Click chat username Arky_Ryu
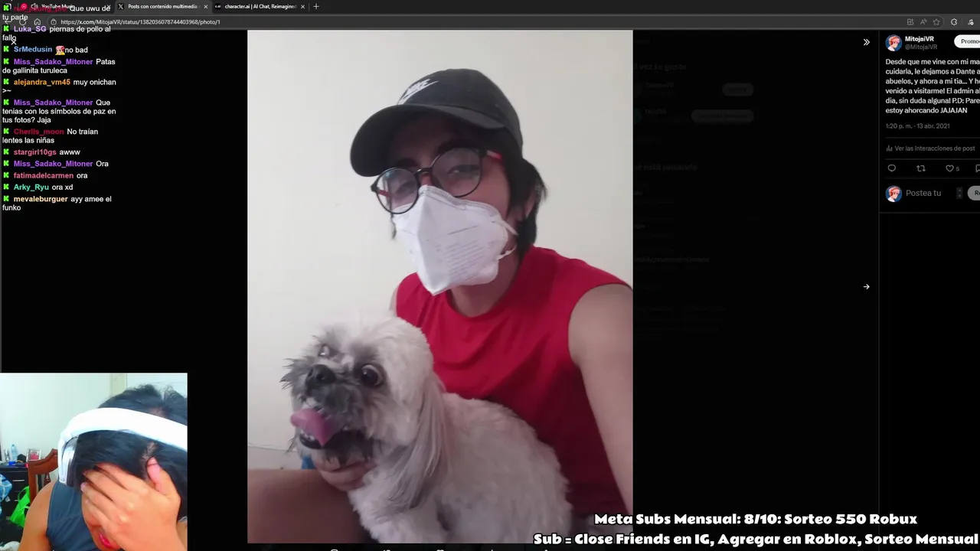The image size is (980, 551). click(31, 187)
